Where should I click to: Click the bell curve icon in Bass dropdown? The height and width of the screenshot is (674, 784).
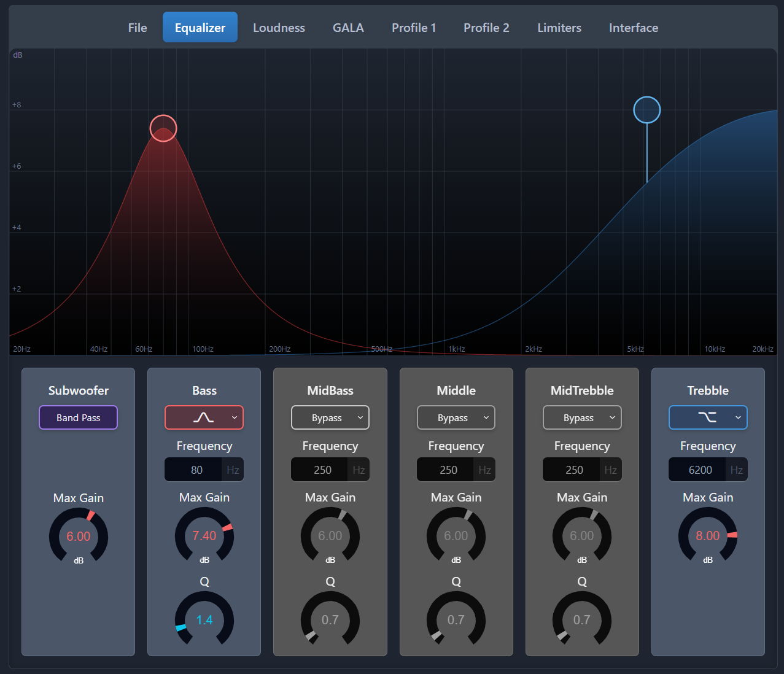tap(203, 417)
